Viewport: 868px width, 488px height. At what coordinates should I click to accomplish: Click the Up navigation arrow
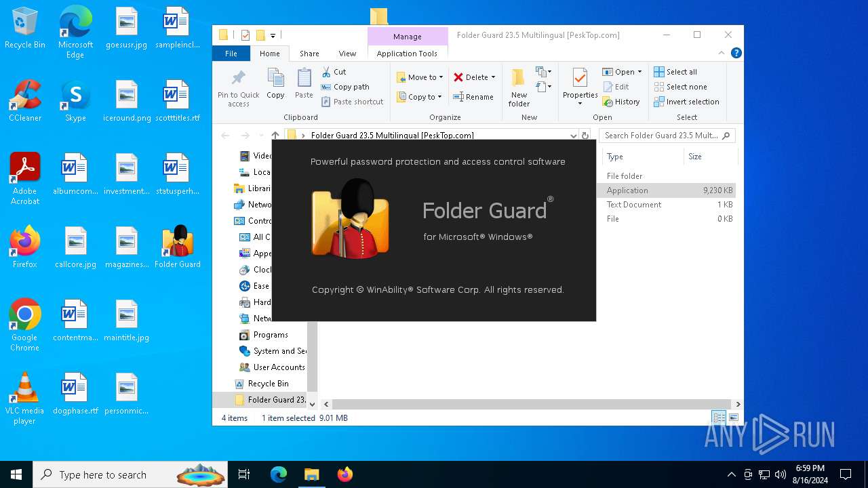(275, 136)
